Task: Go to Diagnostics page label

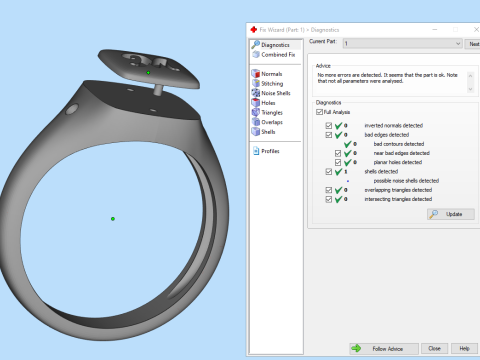Action: coord(275,45)
